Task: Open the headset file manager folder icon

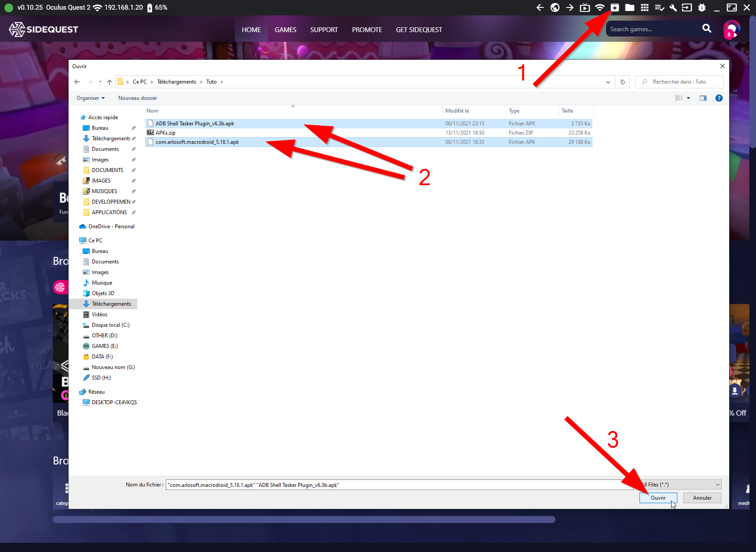Action: (630, 7)
